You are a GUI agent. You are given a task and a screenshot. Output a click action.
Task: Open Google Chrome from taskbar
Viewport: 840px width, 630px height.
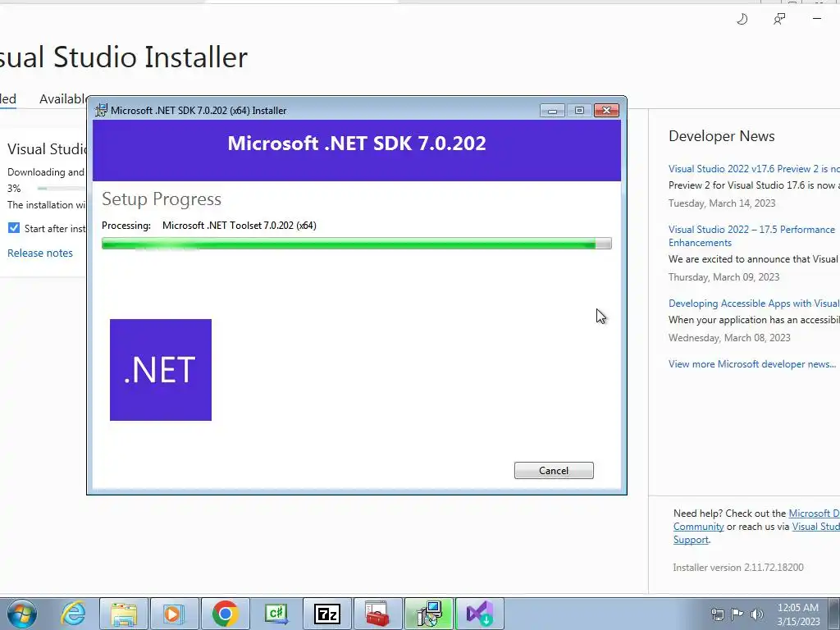[225, 614]
